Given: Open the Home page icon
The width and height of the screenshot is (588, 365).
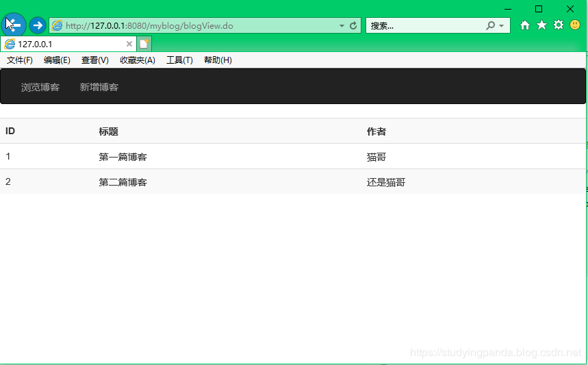Looking at the screenshot, I should click(525, 25).
